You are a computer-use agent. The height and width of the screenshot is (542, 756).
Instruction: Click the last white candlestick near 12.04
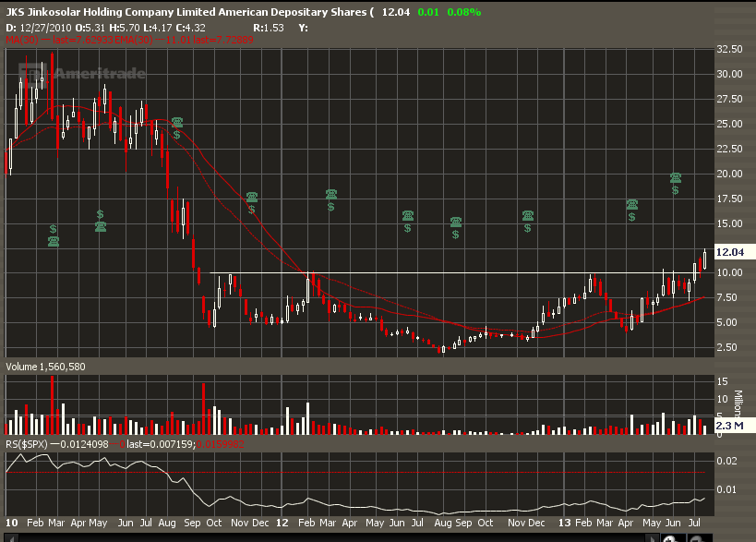[705, 259]
